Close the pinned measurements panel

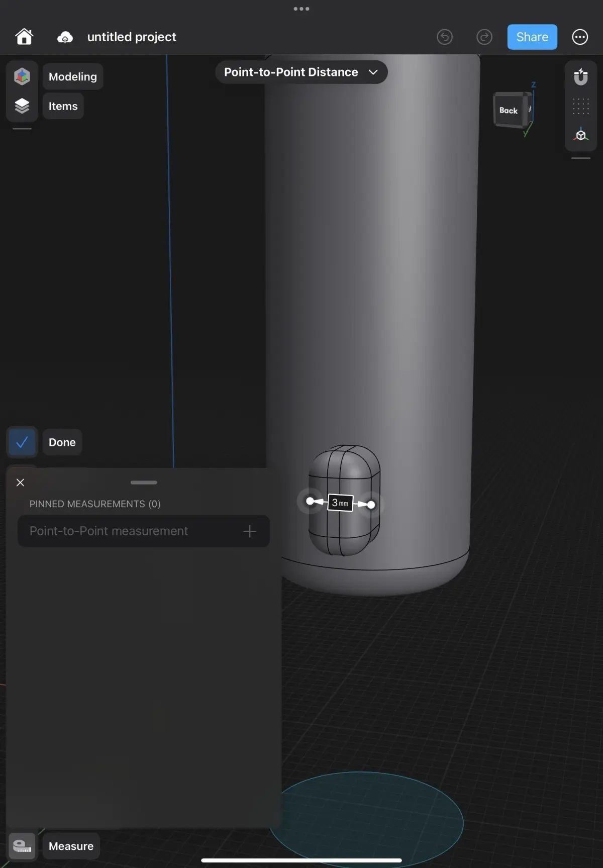pyautogui.click(x=20, y=483)
